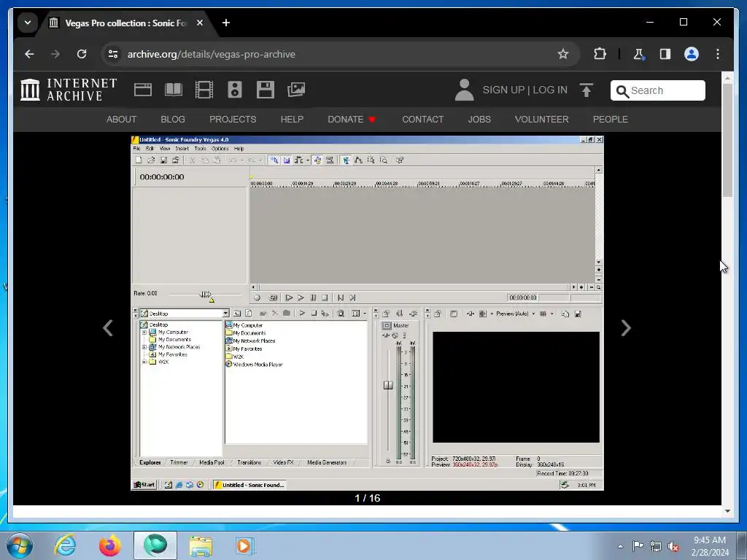This screenshot has width=747, height=560.
Task: Launch Internet Explorer from taskbar
Action: [x=65, y=545]
